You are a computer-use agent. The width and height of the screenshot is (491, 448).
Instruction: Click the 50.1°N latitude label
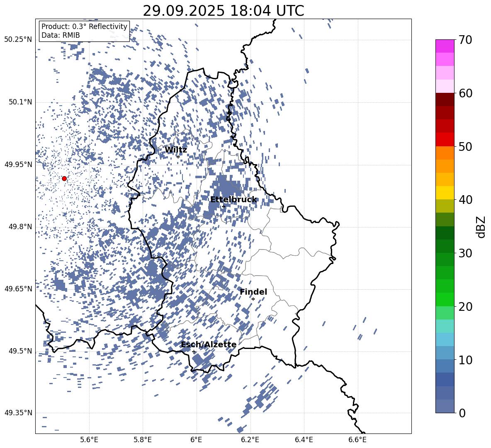[21, 102]
